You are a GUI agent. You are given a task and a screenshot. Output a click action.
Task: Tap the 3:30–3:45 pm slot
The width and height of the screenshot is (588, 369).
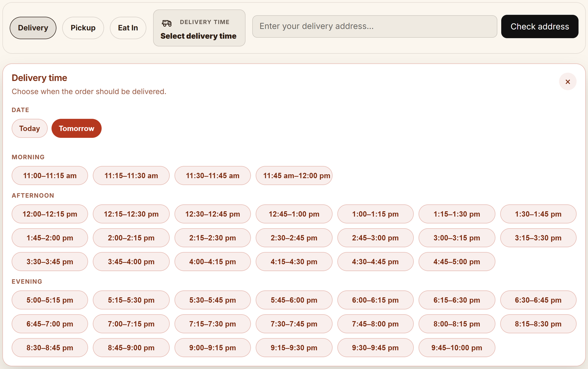pos(50,262)
